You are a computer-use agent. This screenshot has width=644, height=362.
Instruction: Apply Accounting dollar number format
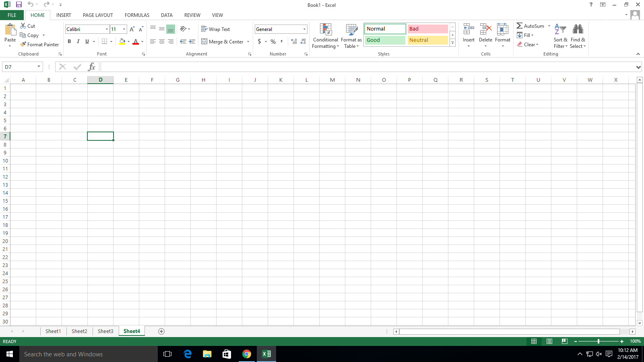tap(260, 41)
